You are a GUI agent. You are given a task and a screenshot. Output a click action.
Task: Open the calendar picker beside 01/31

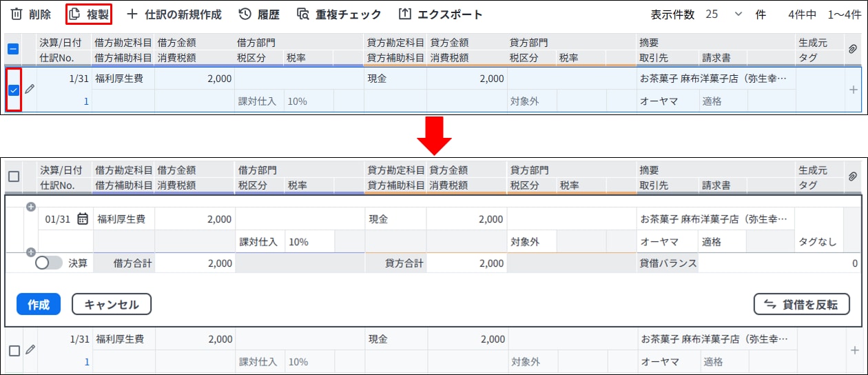pos(83,219)
